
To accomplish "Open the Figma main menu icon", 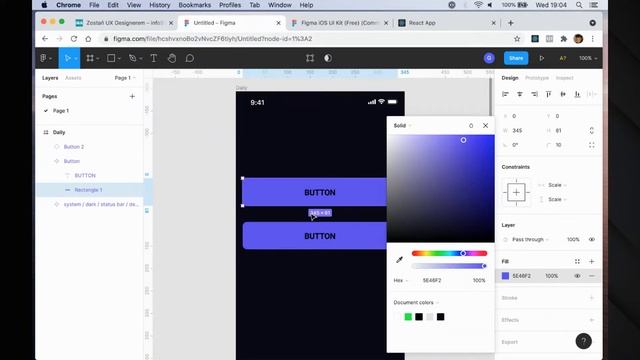I will click(x=44, y=58).
